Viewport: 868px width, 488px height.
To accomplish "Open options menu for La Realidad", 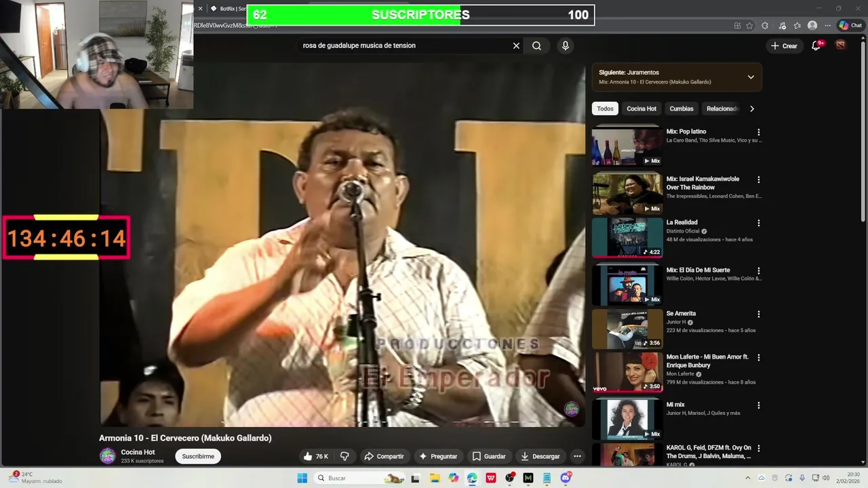I will pyautogui.click(x=759, y=223).
